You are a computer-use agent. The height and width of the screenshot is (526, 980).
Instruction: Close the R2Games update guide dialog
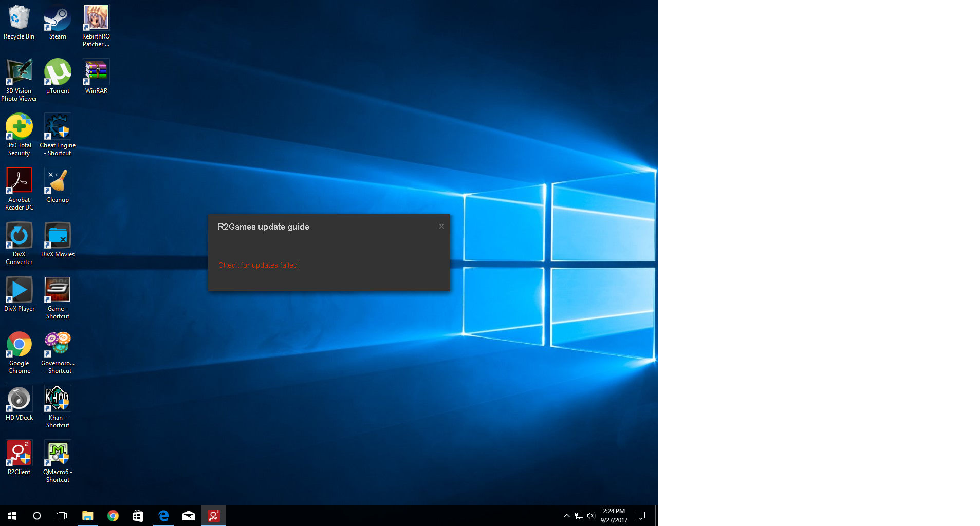tap(441, 227)
